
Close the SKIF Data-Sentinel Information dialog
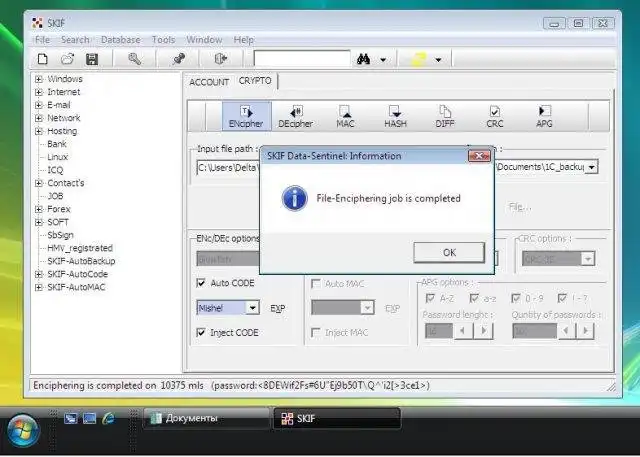pyautogui.click(x=479, y=156)
